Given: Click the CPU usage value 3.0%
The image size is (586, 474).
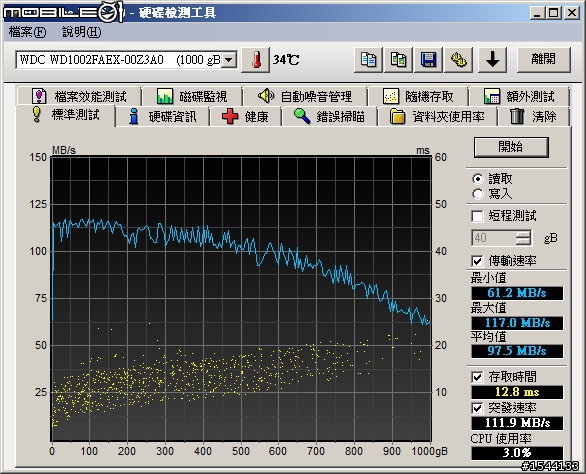Looking at the screenshot, I should coord(517,453).
